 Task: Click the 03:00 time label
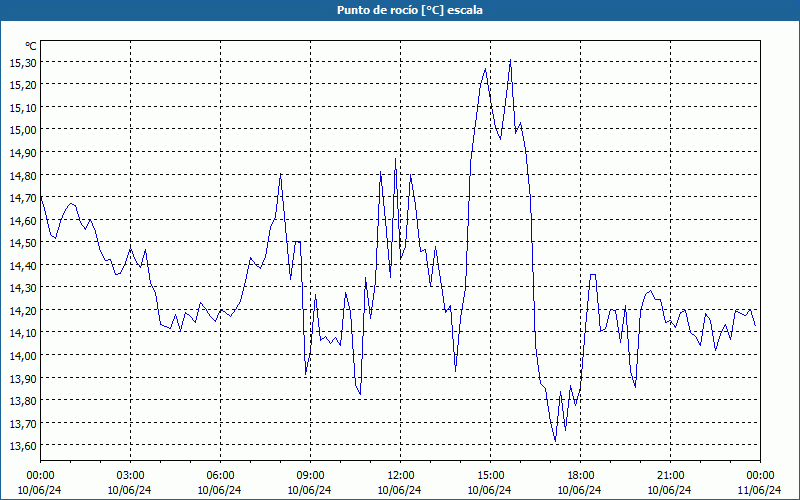point(130,475)
